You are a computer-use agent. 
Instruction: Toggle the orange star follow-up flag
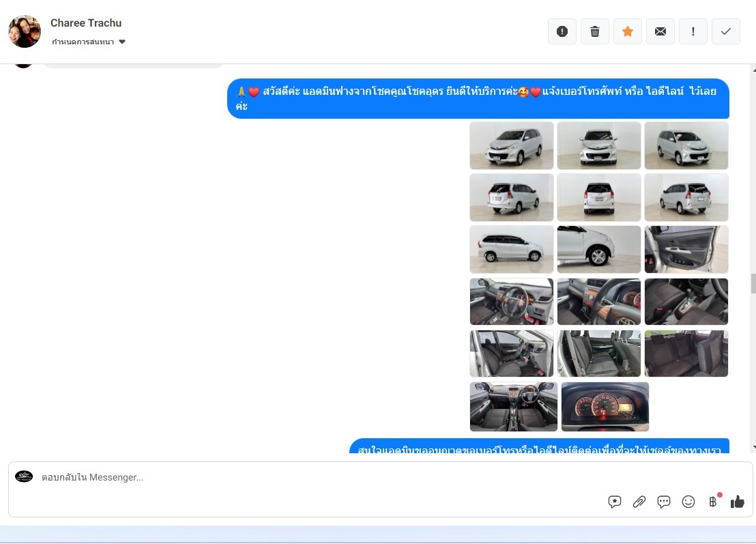[x=628, y=31]
